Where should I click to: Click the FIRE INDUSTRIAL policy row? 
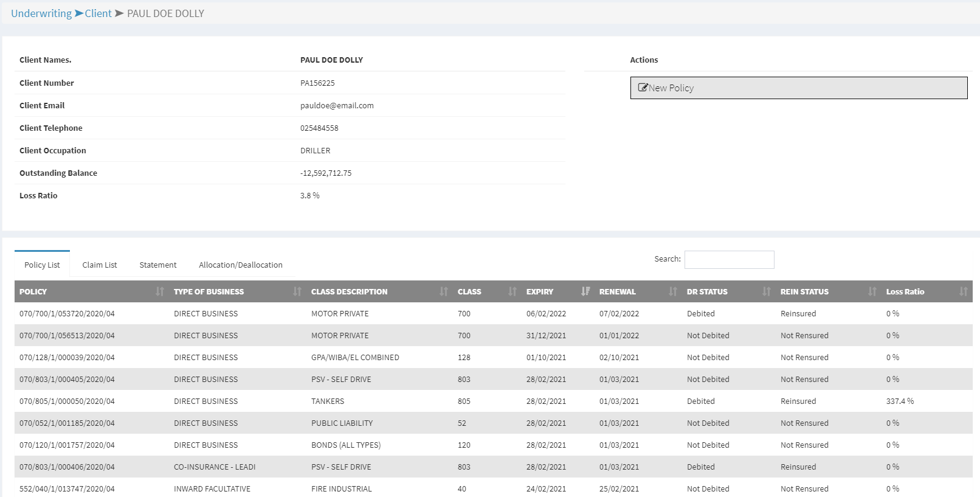[x=341, y=488]
